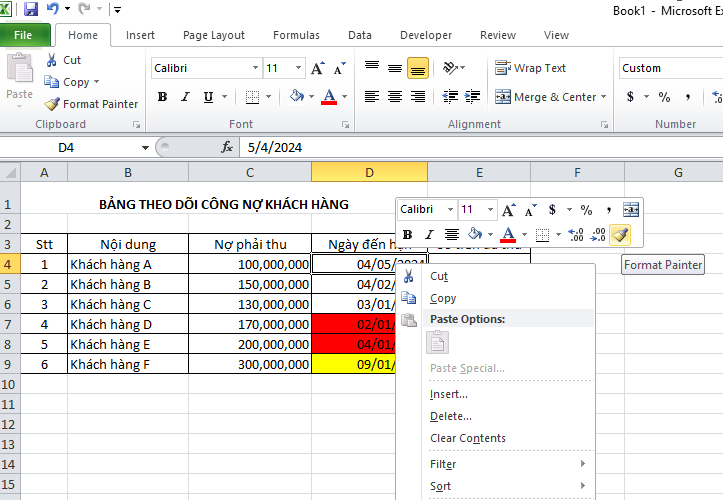Viewport: 723px width, 500px height.
Task: Open the Copy dropdown arrow
Action: 96,82
